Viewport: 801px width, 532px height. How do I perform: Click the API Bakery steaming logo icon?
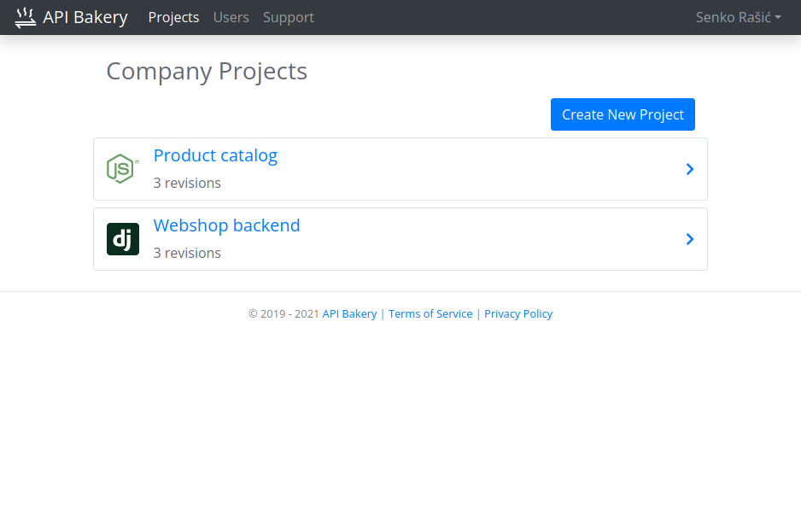coord(25,17)
